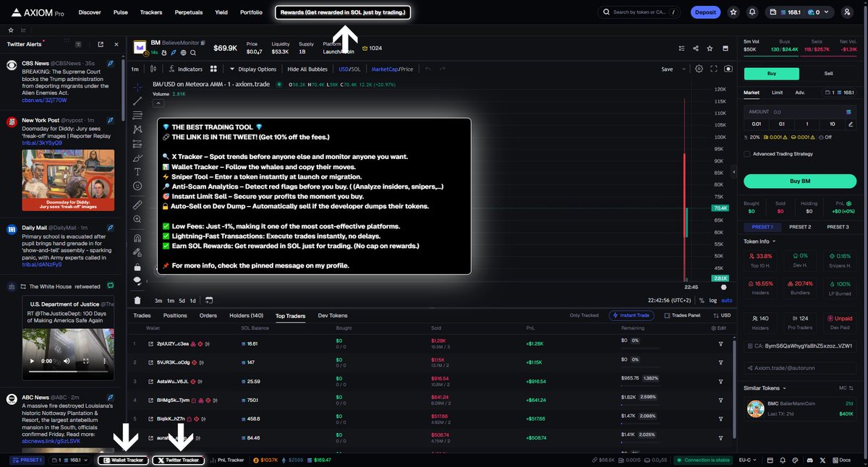Switch to the Buy side
The image size is (868, 467).
point(771,74)
